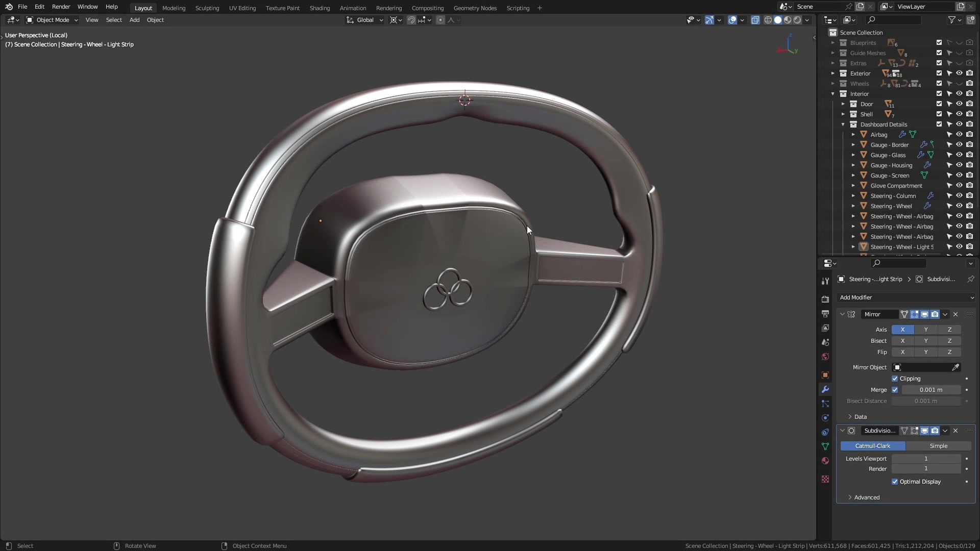Open the Render properties tab
Image resolution: width=980 pixels, height=551 pixels.
(825, 299)
